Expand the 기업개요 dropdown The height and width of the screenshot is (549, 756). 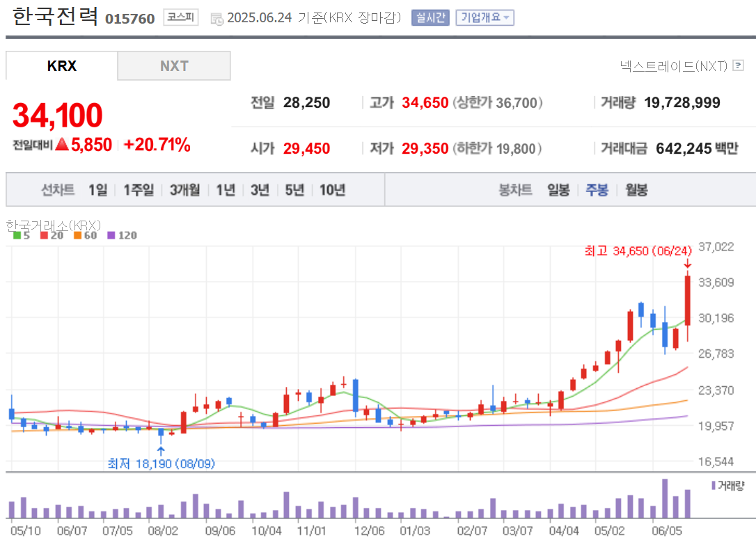point(485,17)
